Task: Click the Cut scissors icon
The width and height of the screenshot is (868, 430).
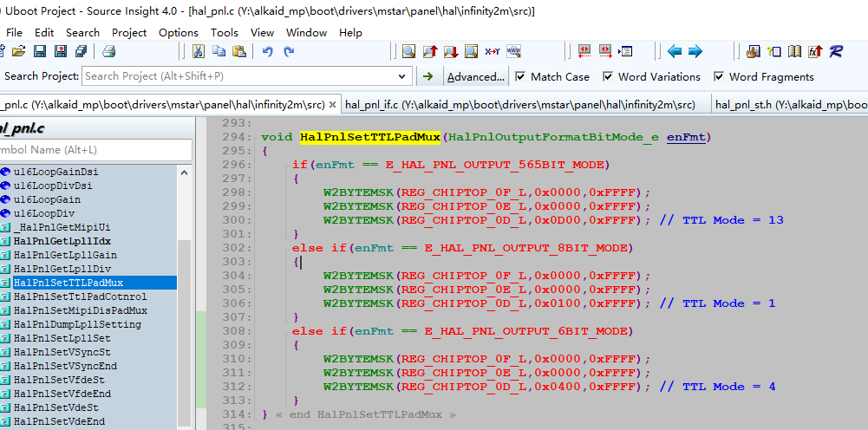Action: [x=198, y=52]
